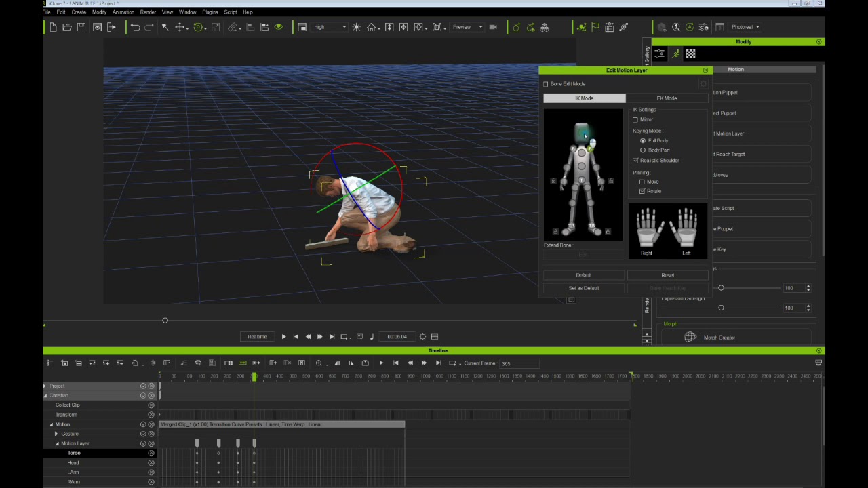Enable the Mirror checkbox
This screenshot has width=868, height=488.
pyautogui.click(x=636, y=120)
